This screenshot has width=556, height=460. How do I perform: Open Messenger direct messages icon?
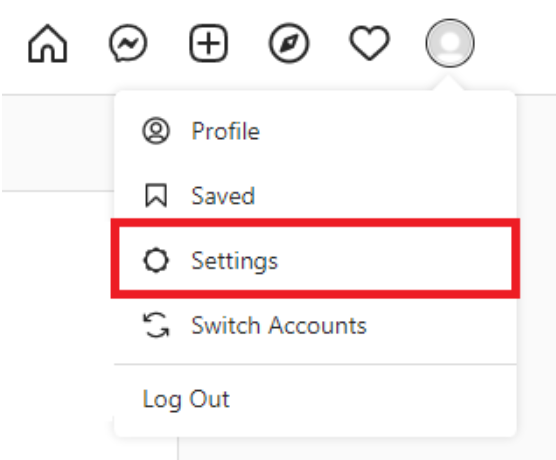tap(128, 43)
